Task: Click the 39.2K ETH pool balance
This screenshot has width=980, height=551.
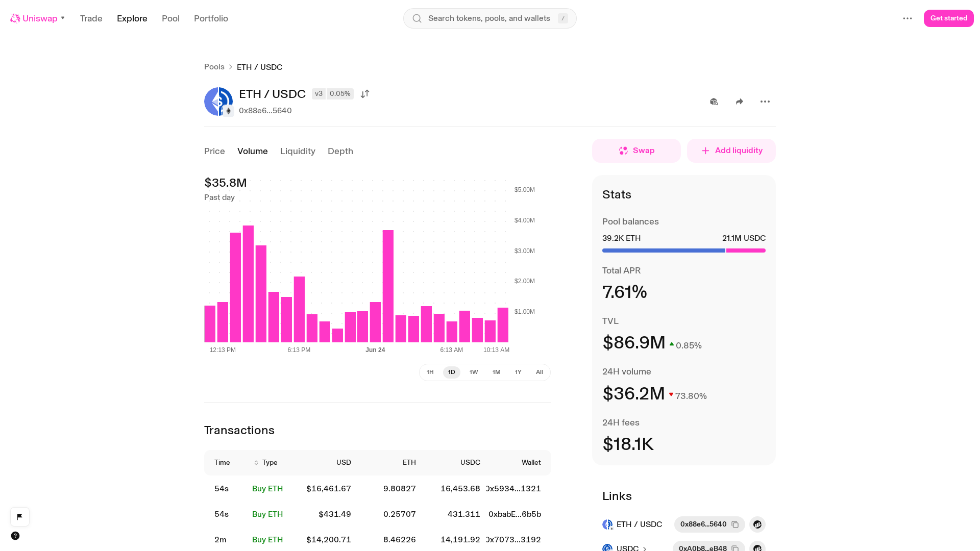Action: (x=621, y=238)
